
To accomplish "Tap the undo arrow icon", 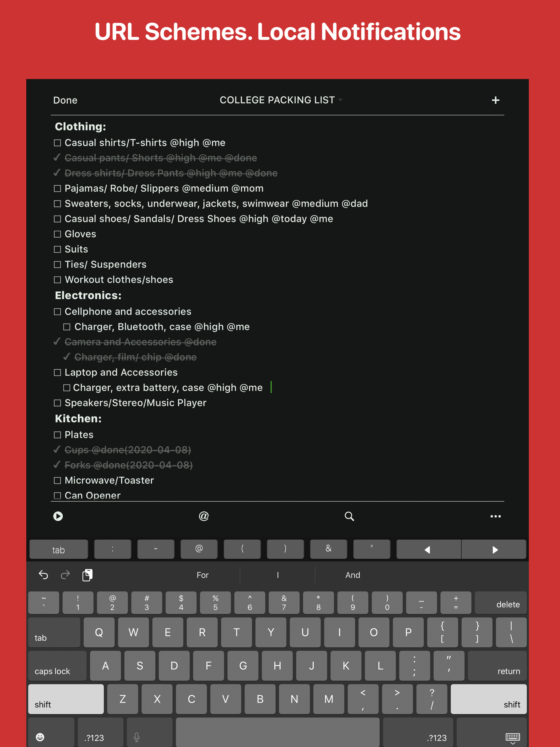I will [x=43, y=575].
